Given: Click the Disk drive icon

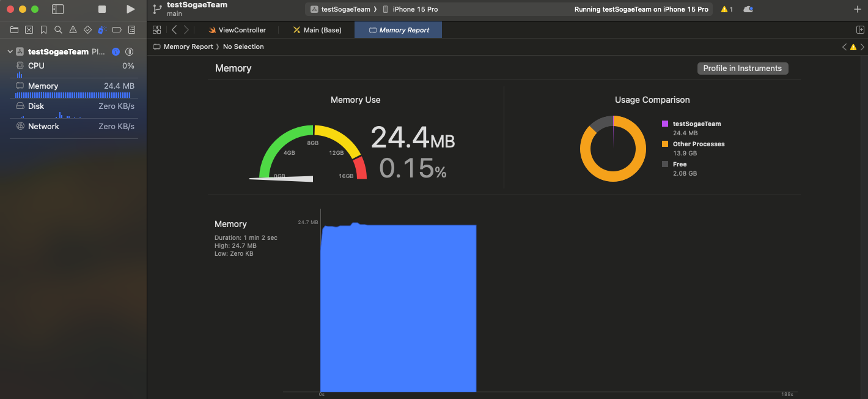Looking at the screenshot, I should click(x=20, y=106).
